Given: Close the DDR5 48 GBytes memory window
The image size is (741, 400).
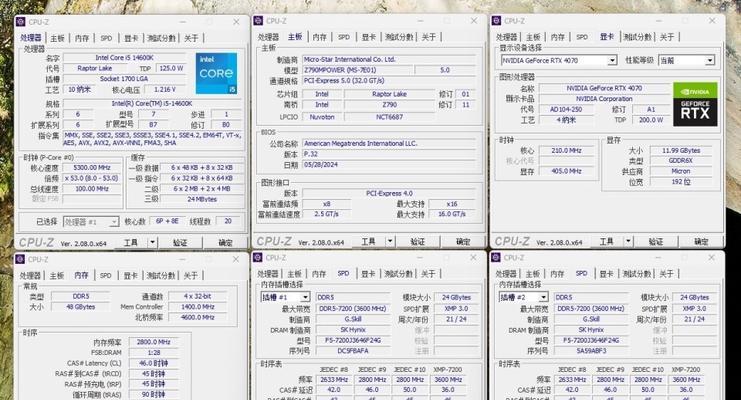Looking at the screenshot, I should tap(236, 259).
